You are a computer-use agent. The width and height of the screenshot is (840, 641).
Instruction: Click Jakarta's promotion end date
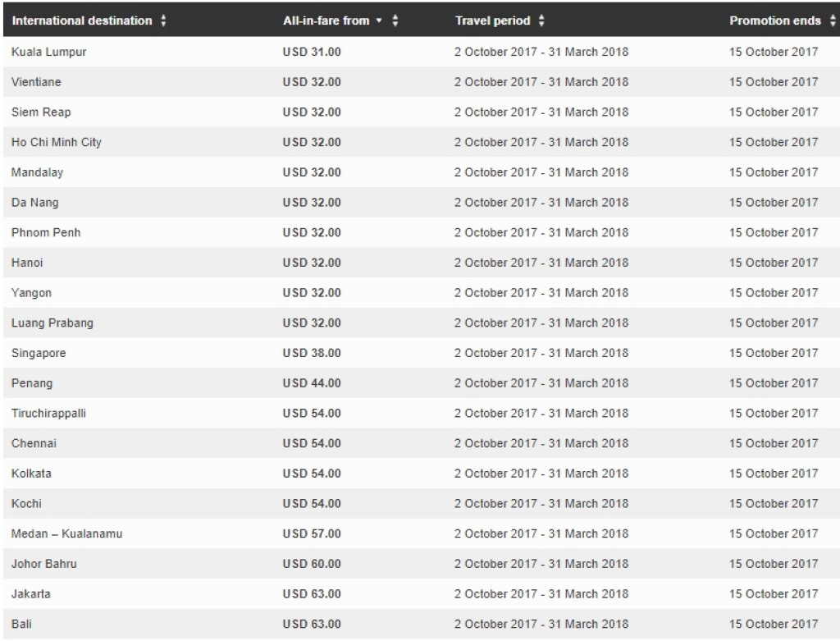click(x=774, y=593)
